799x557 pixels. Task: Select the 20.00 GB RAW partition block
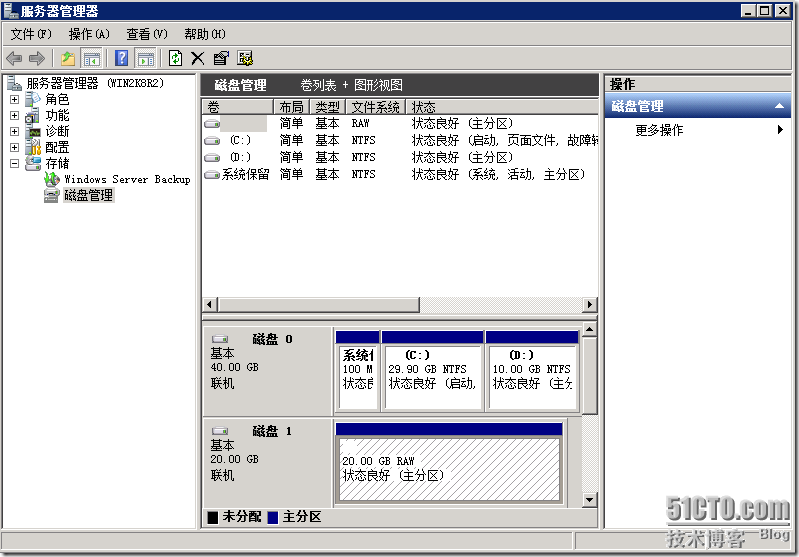point(449,463)
